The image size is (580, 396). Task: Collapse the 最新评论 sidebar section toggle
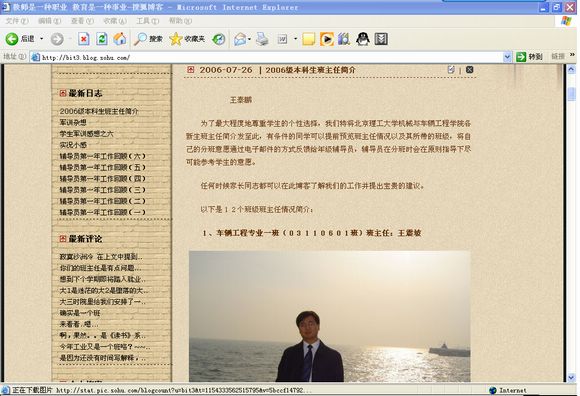(63, 239)
